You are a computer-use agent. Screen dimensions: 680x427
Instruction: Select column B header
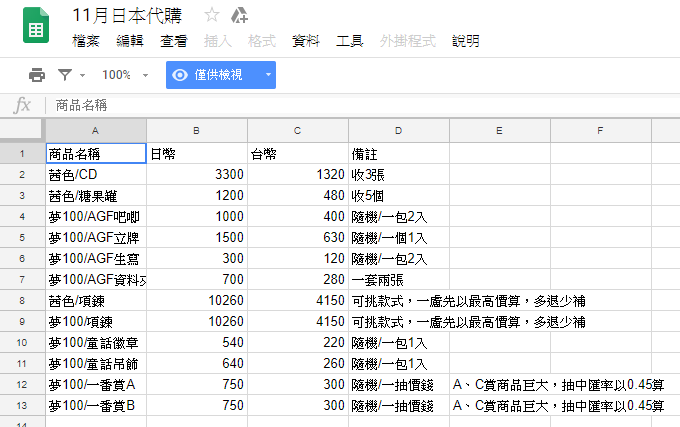[197, 130]
